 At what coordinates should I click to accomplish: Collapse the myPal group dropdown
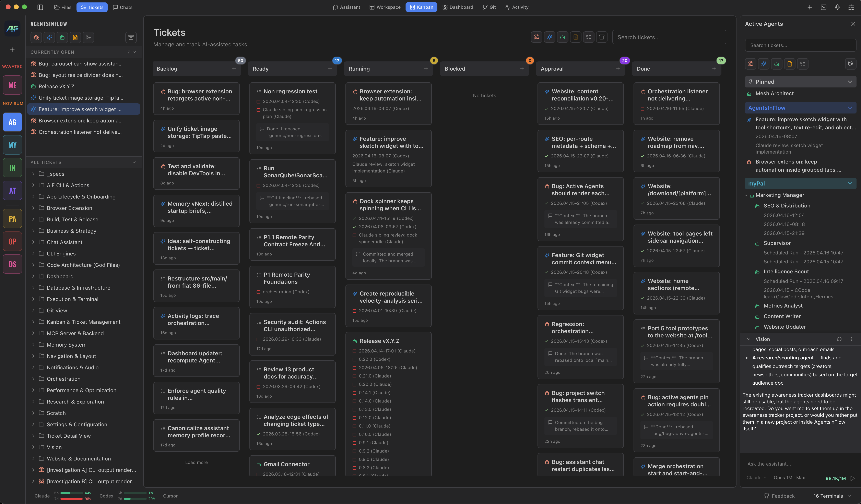click(x=850, y=184)
